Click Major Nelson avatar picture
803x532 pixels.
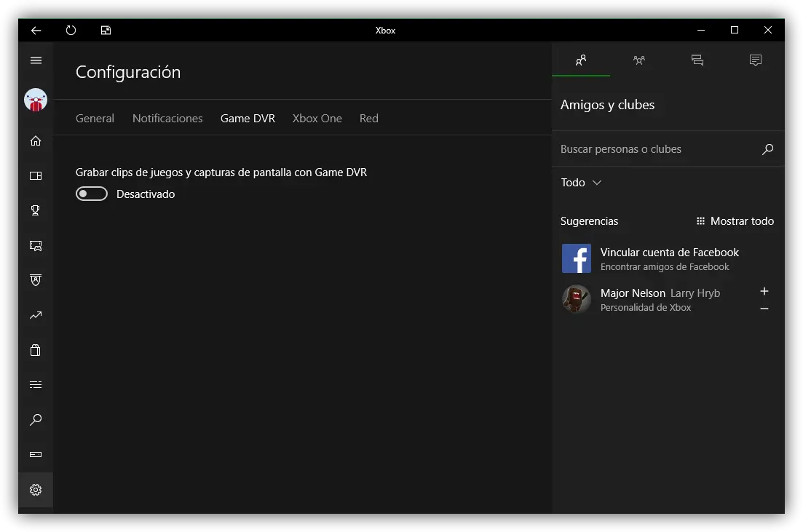576,299
